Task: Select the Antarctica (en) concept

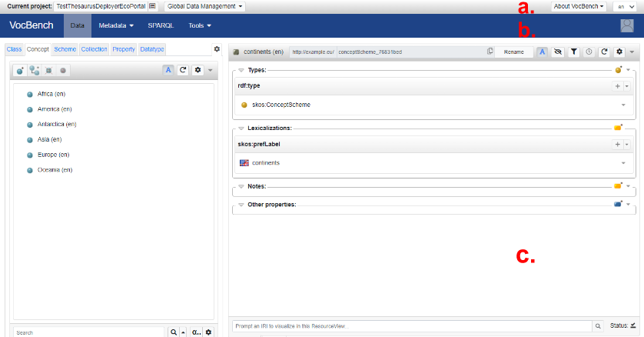Action: [57, 124]
